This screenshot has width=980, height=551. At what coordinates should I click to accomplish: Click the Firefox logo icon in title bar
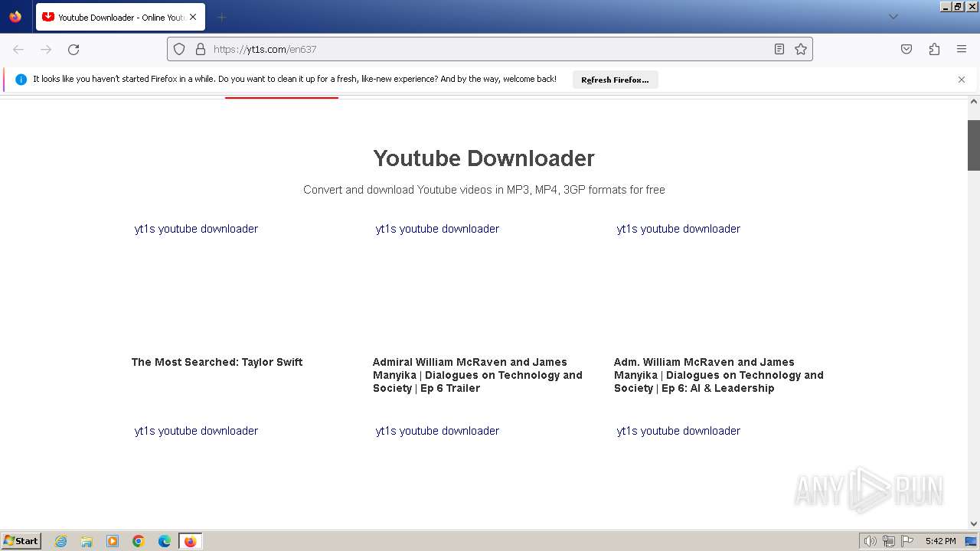tap(15, 17)
